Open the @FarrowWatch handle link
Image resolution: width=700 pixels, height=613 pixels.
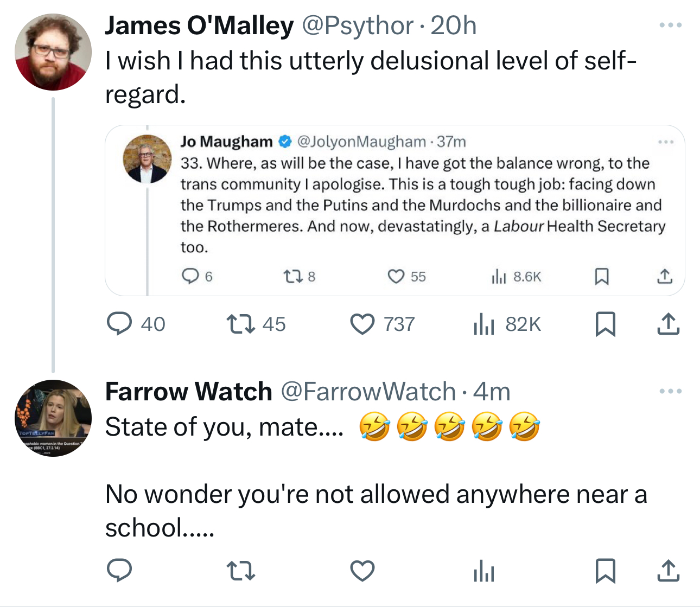click(x=368, y=392)
